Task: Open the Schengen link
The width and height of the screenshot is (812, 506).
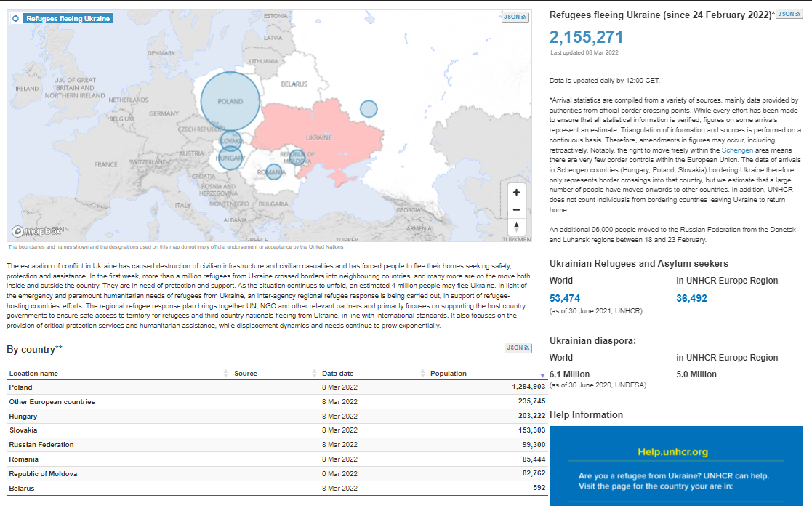Action: (x=737, y=150)
